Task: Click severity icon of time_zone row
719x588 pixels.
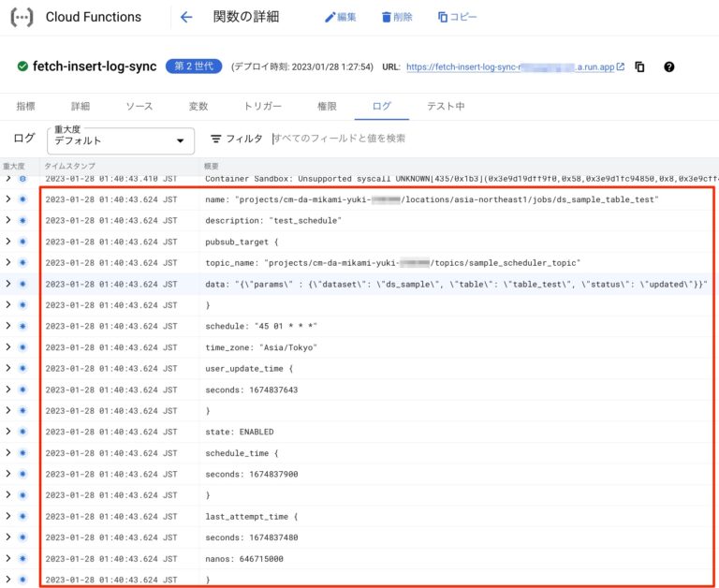Action: tap(22, 347)
